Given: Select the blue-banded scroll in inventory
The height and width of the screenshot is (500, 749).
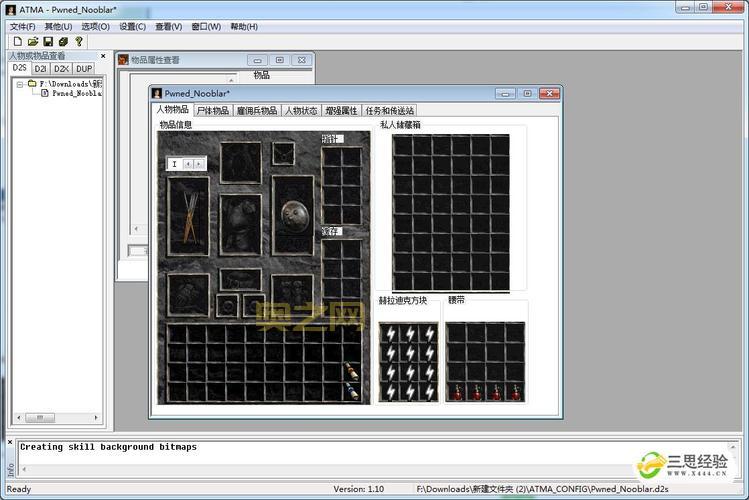Looking at the screenshot, I should (351, 391).
